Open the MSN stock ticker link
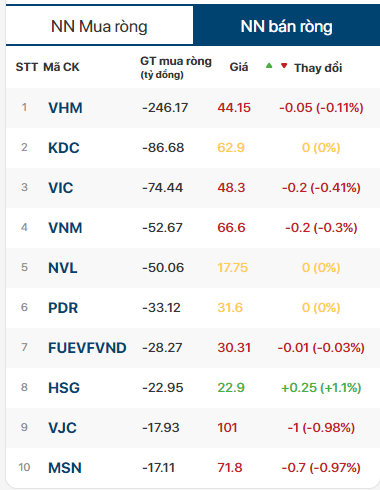 [65, 468]
